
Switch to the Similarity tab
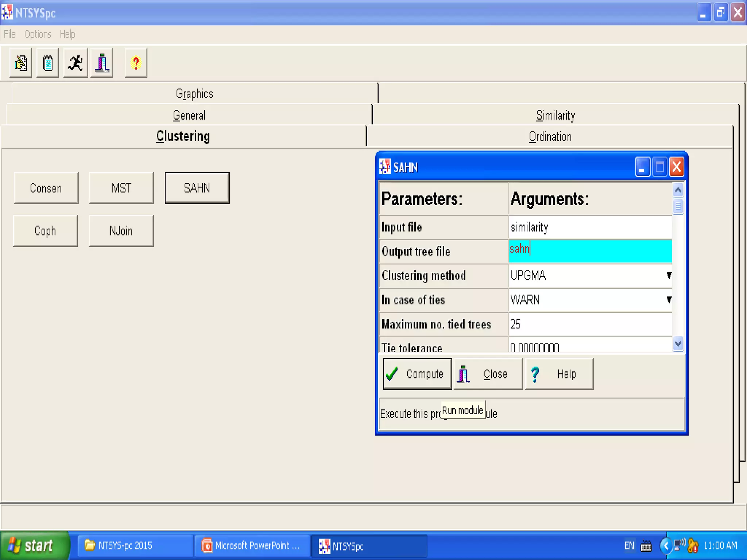pos(555,115)
